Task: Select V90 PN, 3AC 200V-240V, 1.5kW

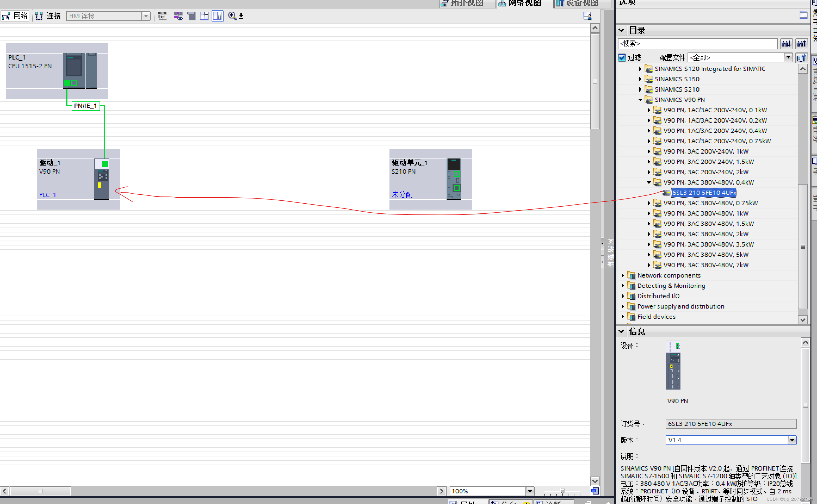Action: (x=709, y=162)
